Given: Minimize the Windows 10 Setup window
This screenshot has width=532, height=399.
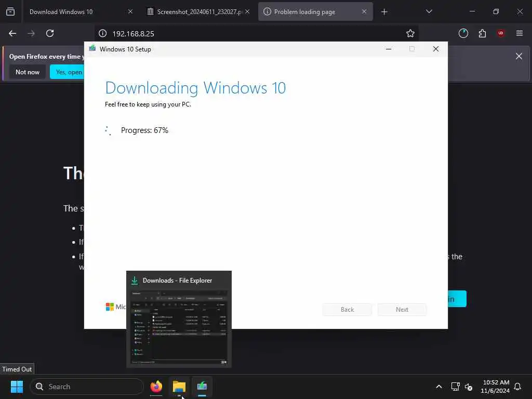Looking at the screenshot, I should point(389,49).
